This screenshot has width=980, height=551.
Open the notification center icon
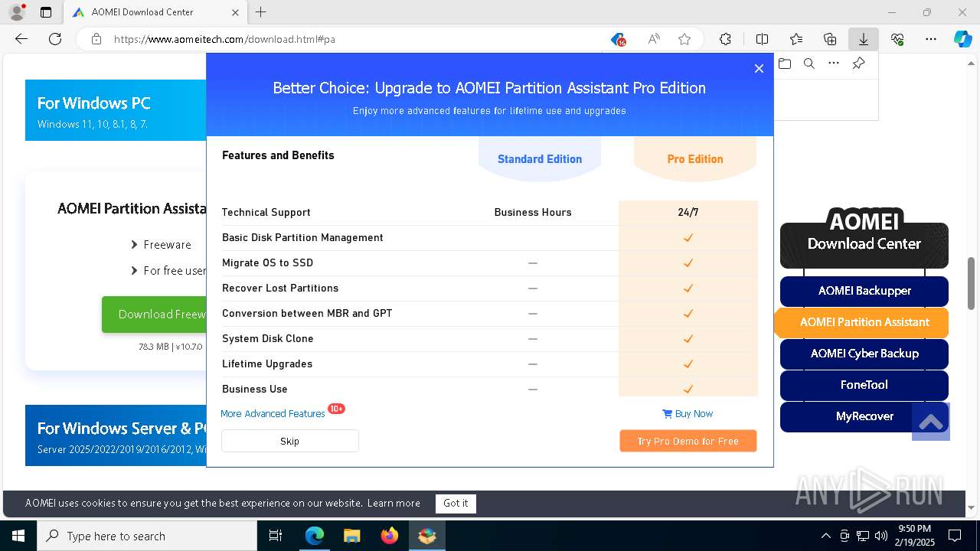pyautogui.click(x=955, y=536)
